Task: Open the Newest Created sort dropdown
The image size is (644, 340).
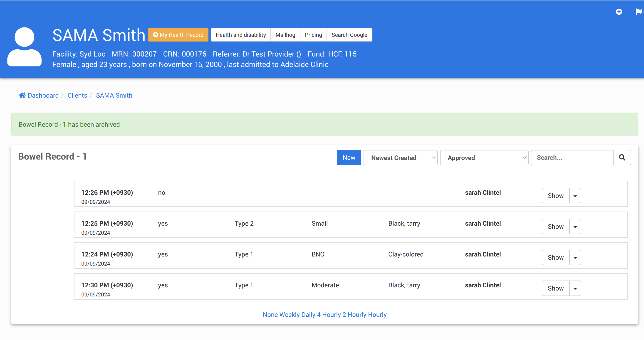Action: tap(400, 158)
